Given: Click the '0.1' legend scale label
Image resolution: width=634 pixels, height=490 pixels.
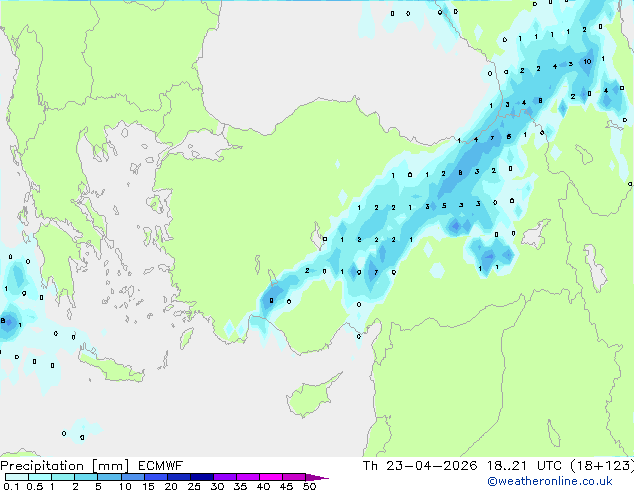Looking at the screenshot, I should pos(11,486).
